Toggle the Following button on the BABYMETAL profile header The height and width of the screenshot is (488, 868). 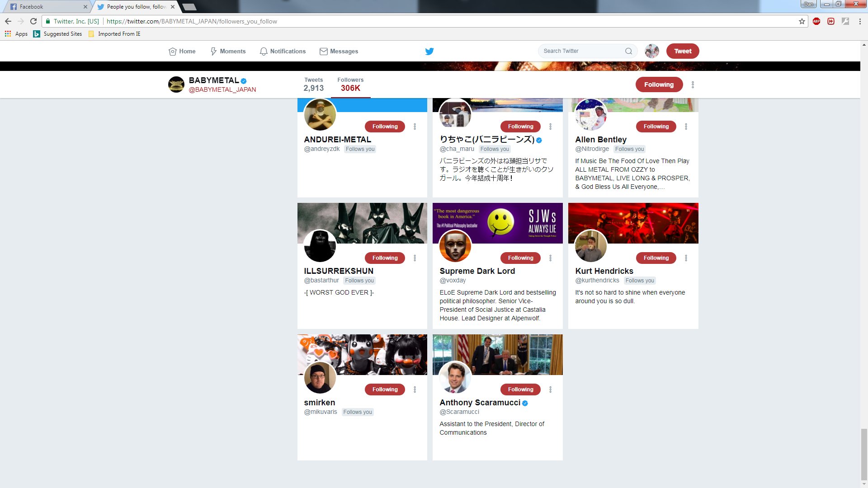658,84
